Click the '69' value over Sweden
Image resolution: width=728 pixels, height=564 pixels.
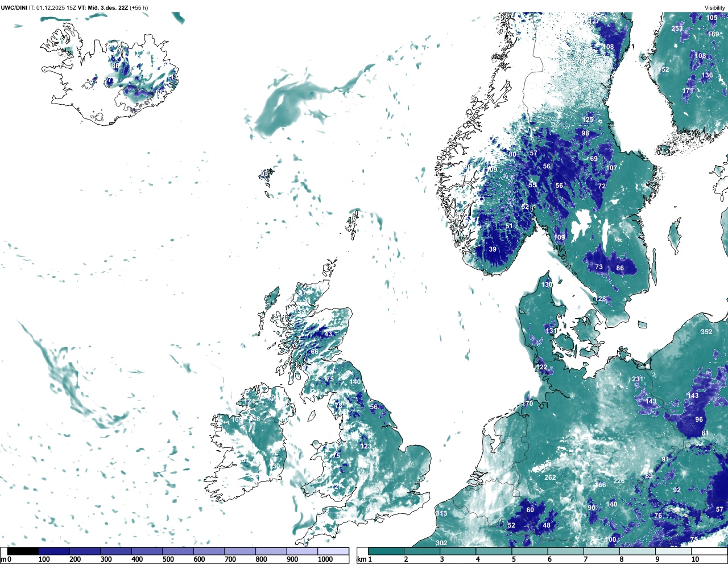[x=594, y=159]
